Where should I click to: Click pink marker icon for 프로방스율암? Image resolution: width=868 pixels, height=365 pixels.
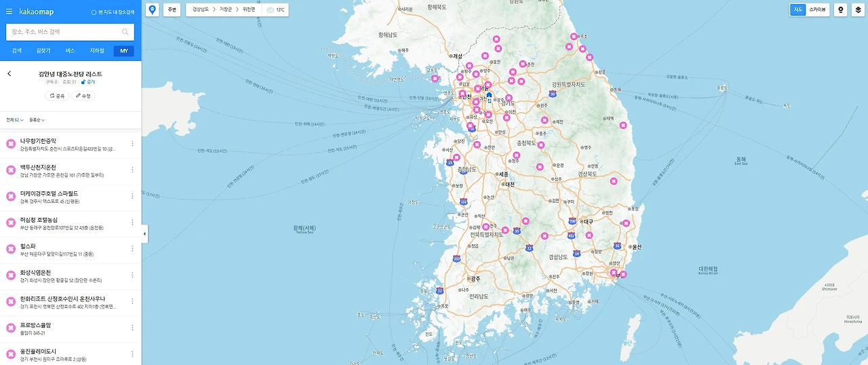click(11, 328)
